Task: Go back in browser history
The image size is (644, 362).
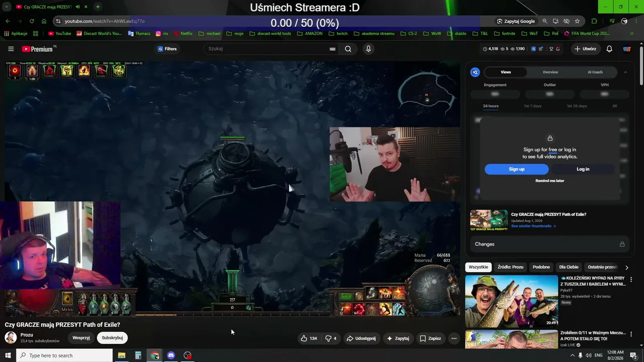Action: 8,21
